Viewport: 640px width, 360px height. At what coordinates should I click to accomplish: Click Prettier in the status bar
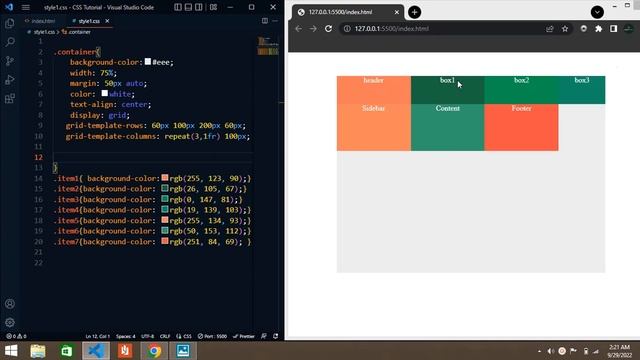click(244, 336)
